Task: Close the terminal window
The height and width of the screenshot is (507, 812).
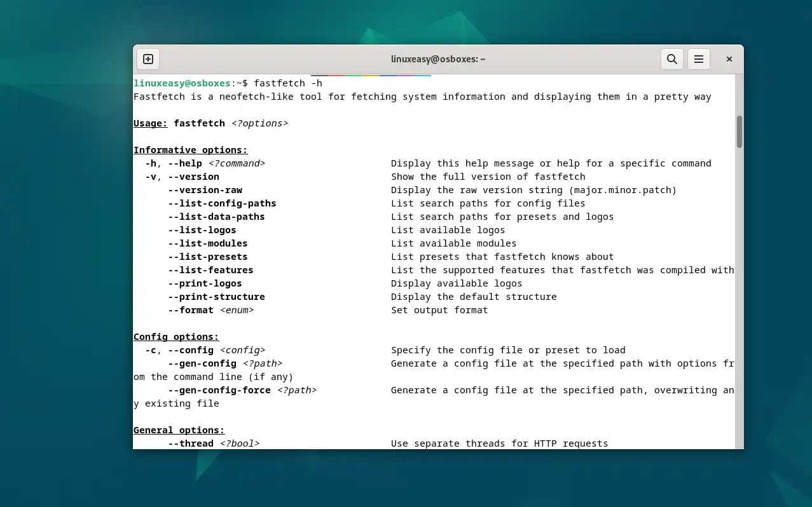Action: click(x=729, y=59)
